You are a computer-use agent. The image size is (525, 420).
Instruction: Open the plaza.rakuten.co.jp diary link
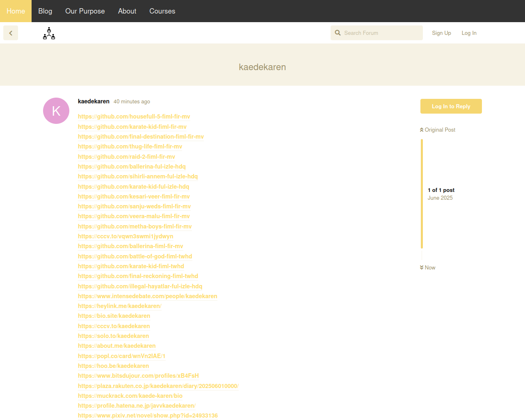click(158, 386)
